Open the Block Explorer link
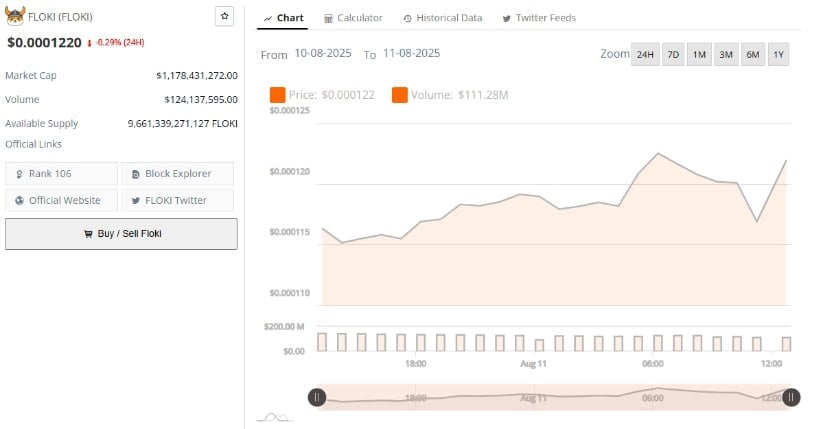The width and height of the screenshot is (825, 429). [177, 174]
